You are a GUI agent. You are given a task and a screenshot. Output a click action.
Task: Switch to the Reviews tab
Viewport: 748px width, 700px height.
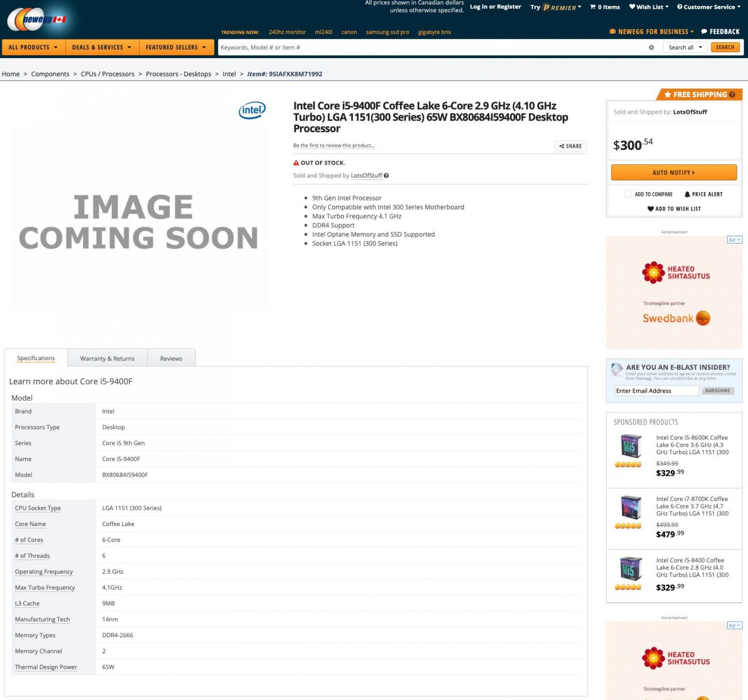(x=171, y=359)
